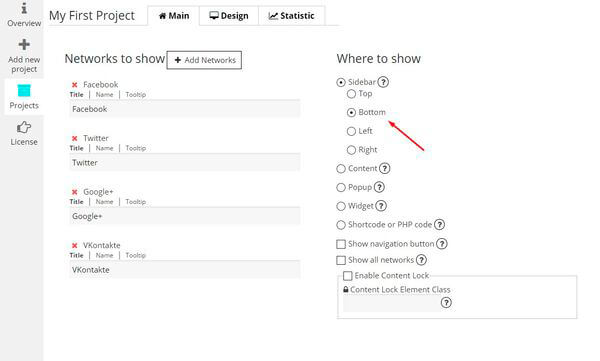Switch to the Statistic tab
This screenshot has width=600, height=361.
(292, 16)
